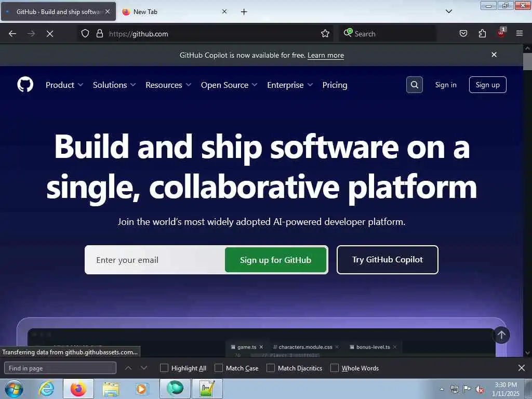
Task: Open the Notepad++ taskbar icon
Action: [x=207, y=389]
